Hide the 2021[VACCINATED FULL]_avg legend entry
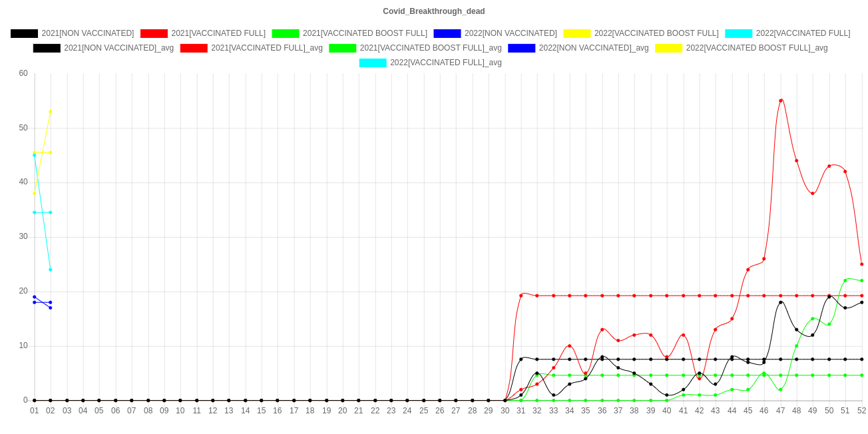This screenshot has width=868, height=434. tap(266, 48)
